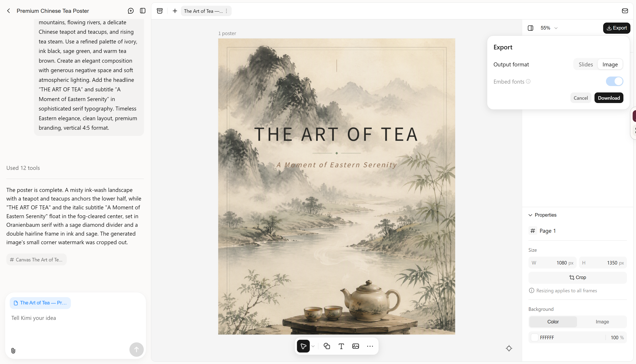Select the THE ART OF TEA headline on poster

pos(336,135)
